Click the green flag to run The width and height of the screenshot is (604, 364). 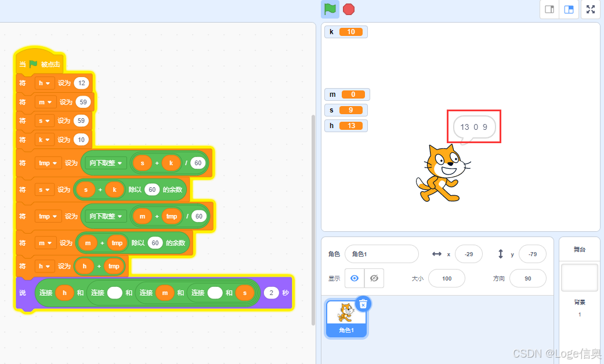(330, 9)
